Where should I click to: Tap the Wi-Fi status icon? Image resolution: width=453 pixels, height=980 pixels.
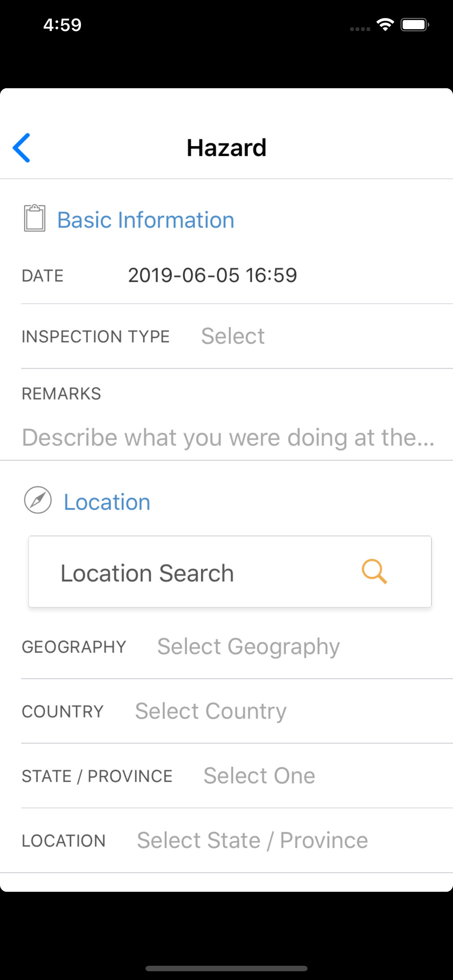coord(385,25)
